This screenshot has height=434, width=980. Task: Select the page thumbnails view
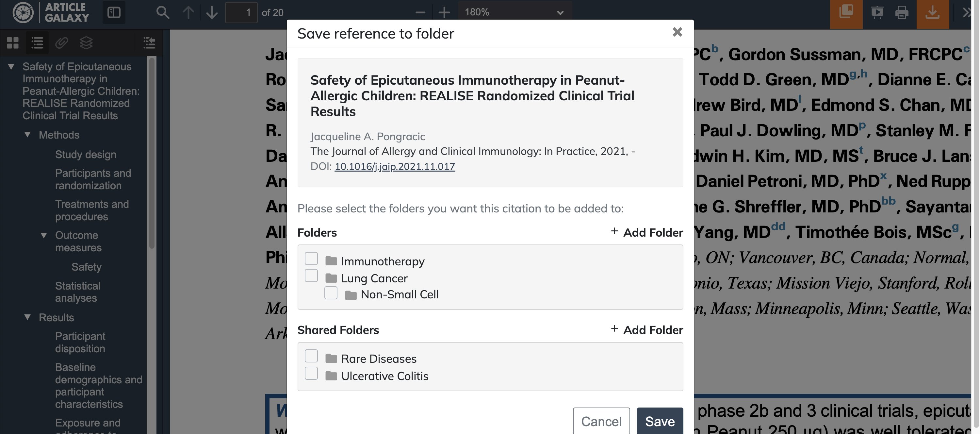(x=12, y=42)
